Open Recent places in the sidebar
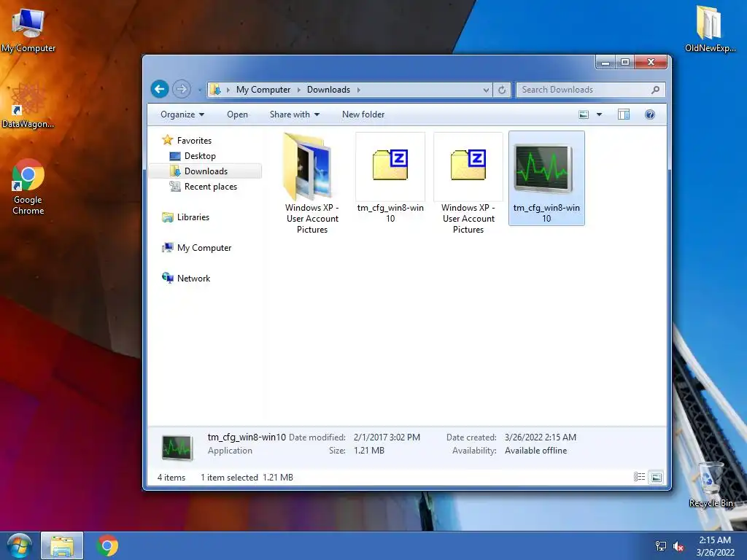This screenshot has height=560, width=747. point(210,187)
